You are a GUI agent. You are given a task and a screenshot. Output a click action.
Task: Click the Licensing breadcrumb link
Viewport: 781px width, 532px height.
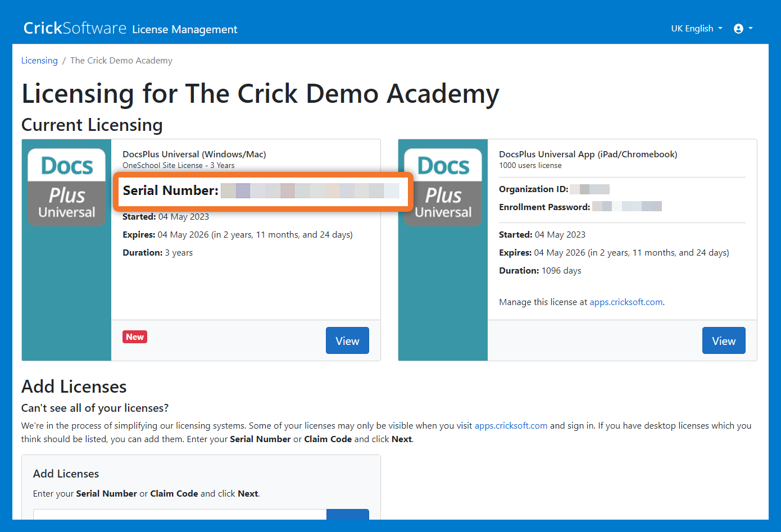click(x=39, y=61)
